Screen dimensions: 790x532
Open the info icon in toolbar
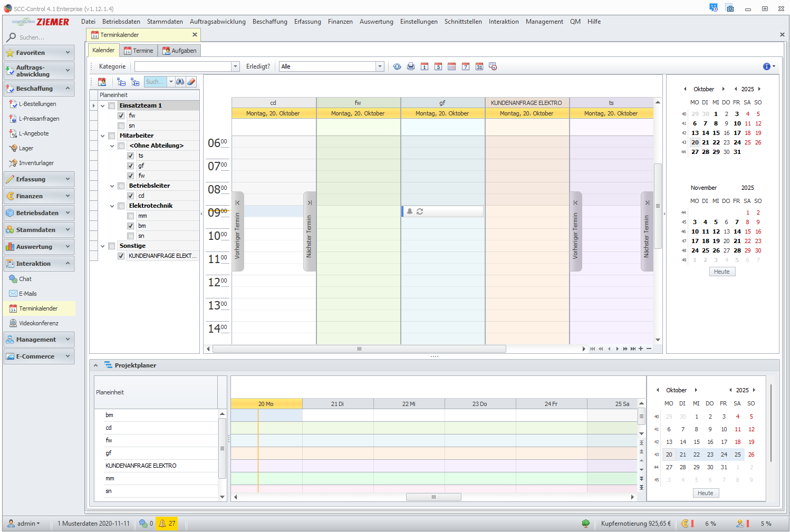pyautogui.click(x=766, y=66)
